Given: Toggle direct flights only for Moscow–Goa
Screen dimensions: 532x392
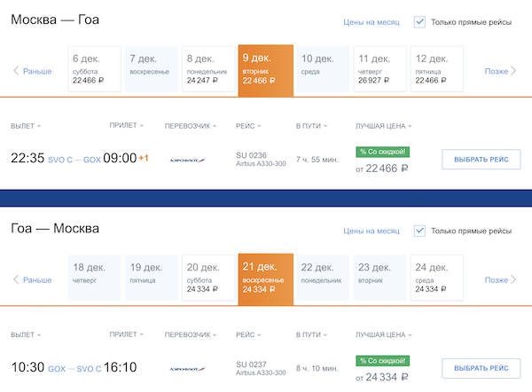Looking at the screenshot, I should pos(420,21).
